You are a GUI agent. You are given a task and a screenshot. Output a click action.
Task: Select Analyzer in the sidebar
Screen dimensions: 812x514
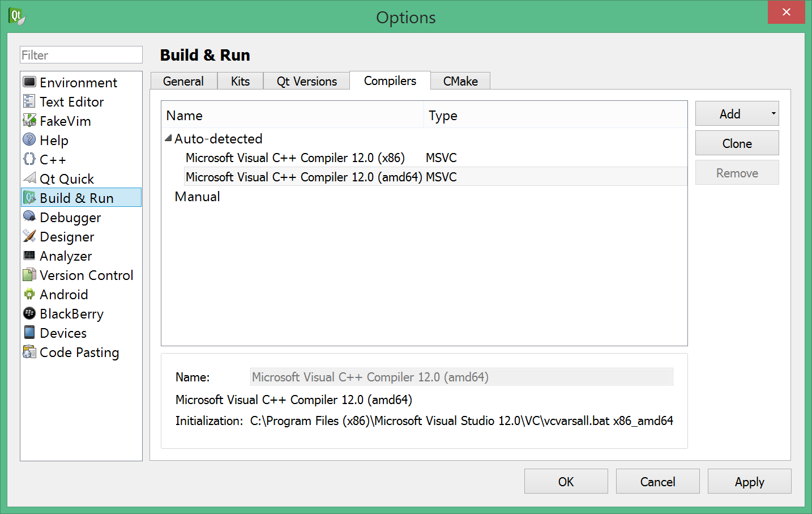click(66, 256)
